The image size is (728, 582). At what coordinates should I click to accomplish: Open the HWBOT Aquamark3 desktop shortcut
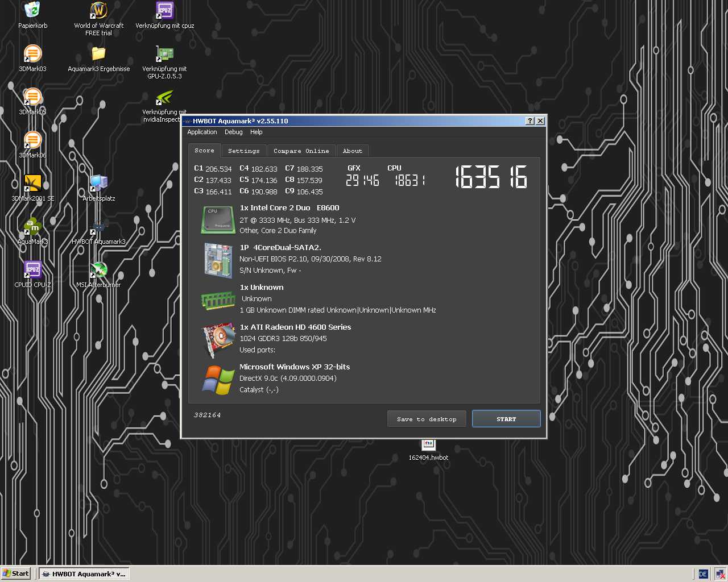98,226
